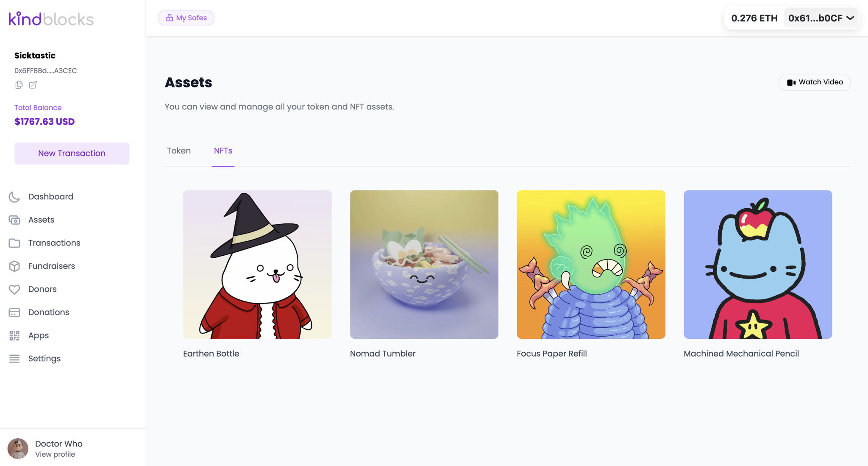Viewport: 868px width, 466px height.
Task: Select the Focus Paper Refill NFT
Action: click(591, 264)
